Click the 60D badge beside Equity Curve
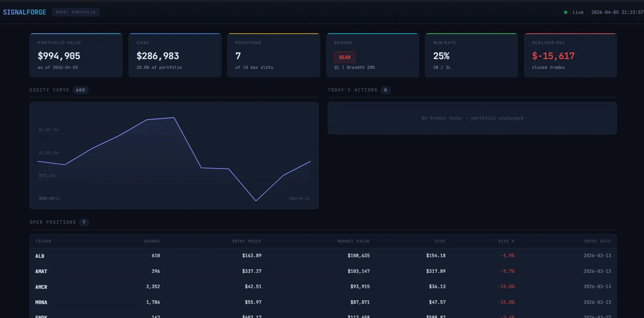This screenshot has width=644, height=318. (x=80, y=90)
